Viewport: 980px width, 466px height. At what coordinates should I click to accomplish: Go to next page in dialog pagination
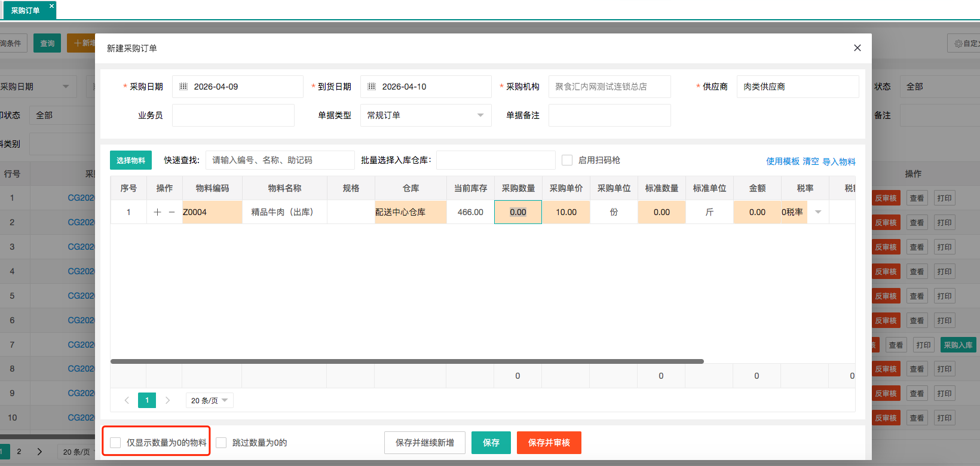(167, 400)
